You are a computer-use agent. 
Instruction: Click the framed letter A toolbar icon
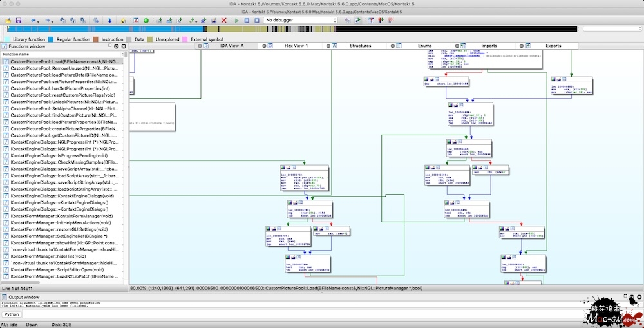136,20
